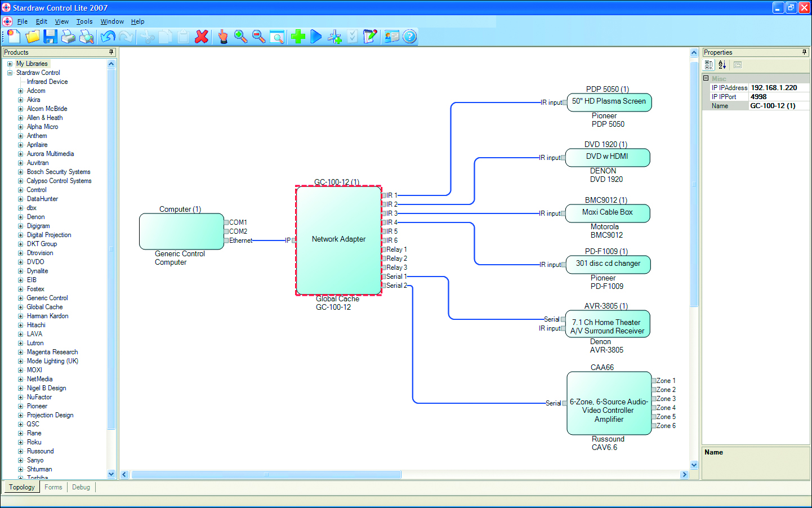Toggle the Products panel auto-hide pin

[111, 52]
